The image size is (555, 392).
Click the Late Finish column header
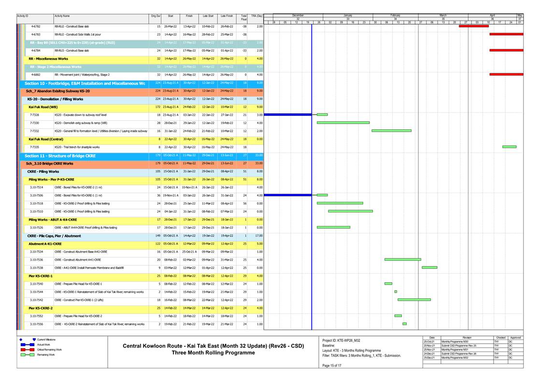click(227, 16)
